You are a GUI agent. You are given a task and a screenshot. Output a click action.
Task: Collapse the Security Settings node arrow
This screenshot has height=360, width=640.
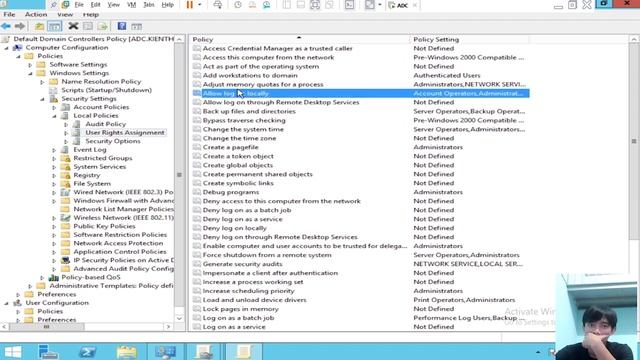click(42, 99)
